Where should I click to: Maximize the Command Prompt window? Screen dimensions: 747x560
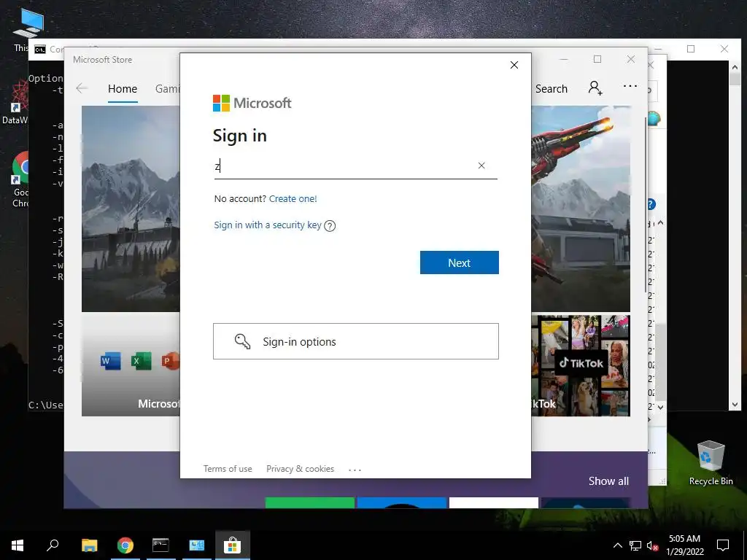(x=691, y=49)
